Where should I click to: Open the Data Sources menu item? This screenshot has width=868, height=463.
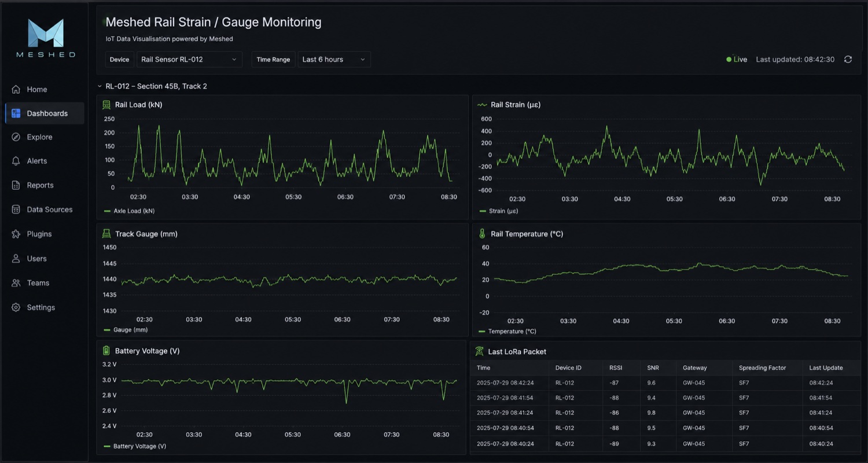coord(45,210)
